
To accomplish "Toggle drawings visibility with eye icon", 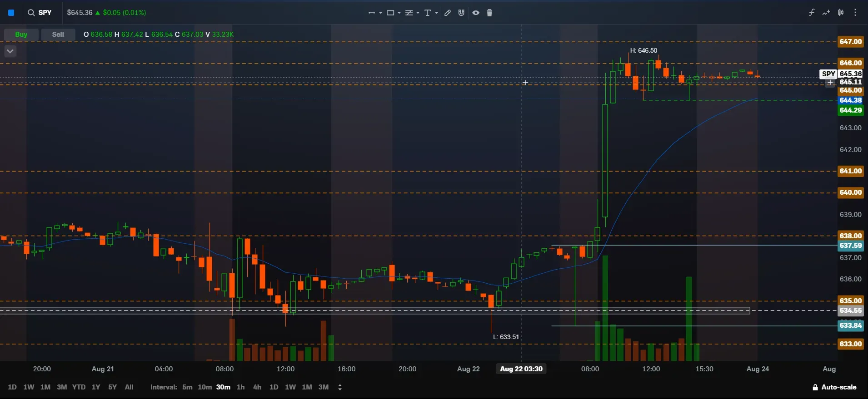I will coord(476,13).
